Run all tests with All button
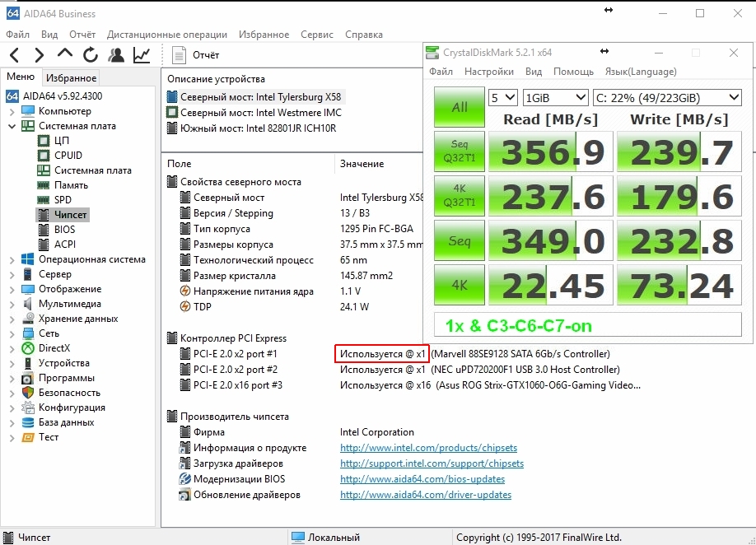This screenshot has height=545, width=756. [459, 107]
